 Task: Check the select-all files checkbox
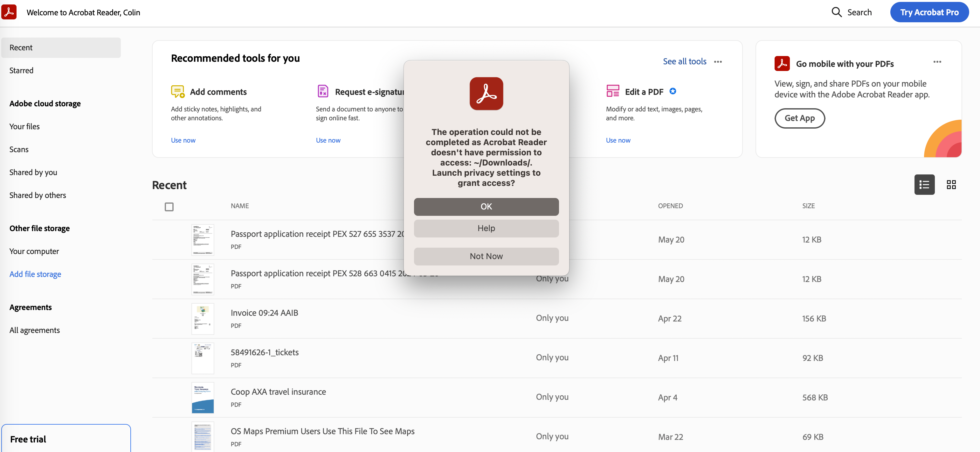coord(169,207)
